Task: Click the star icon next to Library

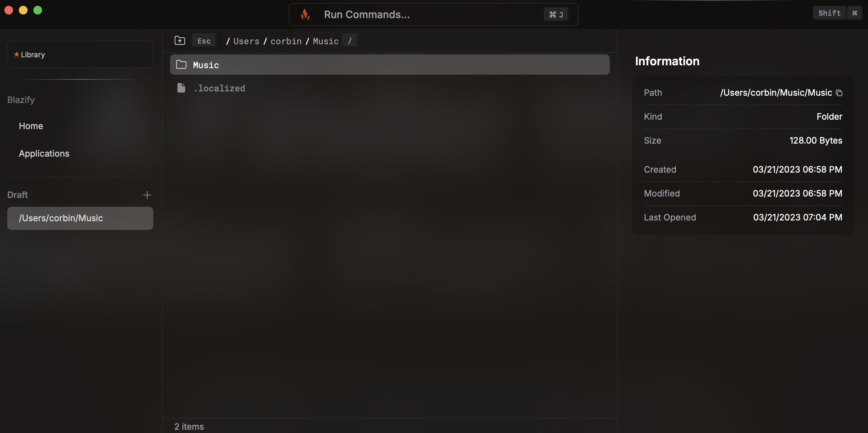Action: [x=16, y=54]
